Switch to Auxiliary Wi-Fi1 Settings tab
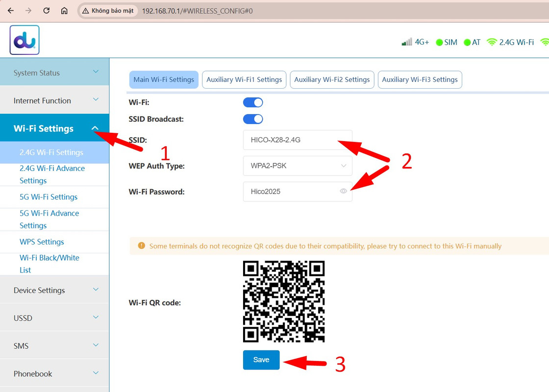Screen dimensions: 549x392 (244, 79)
